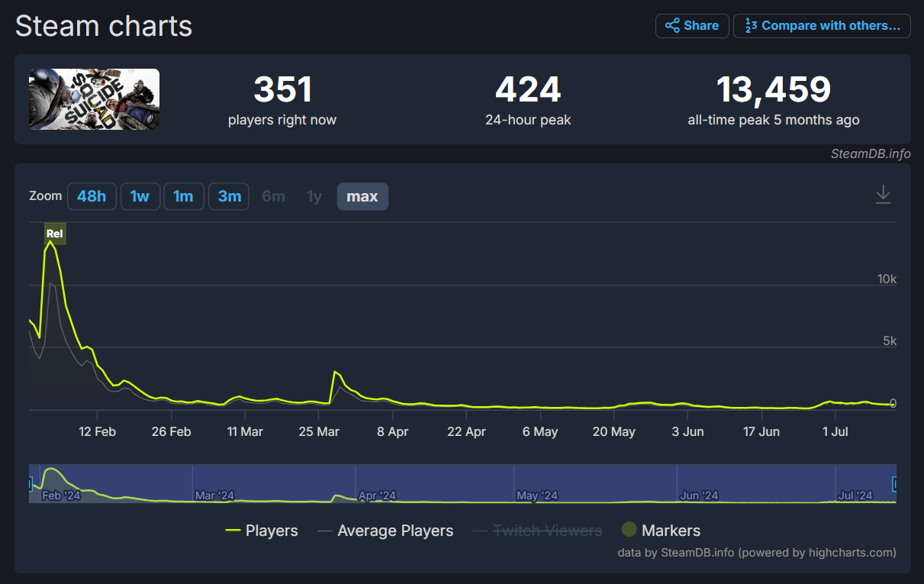Click the Share button
This screenshot has height=584, width=924.
click(692, 26)
